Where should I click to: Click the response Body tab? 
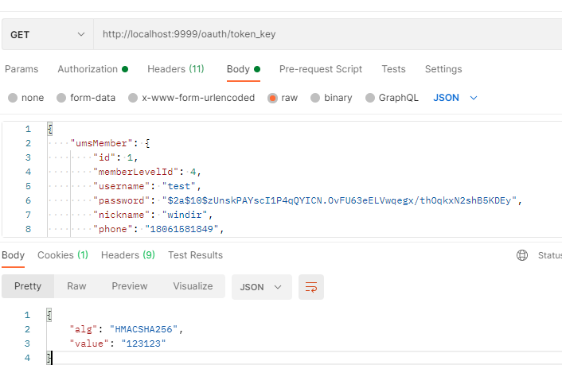pos(14,255)
